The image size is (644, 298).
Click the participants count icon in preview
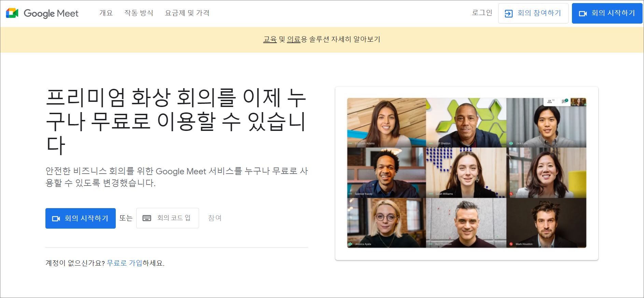pyautogui.click(x=550, y=101)
